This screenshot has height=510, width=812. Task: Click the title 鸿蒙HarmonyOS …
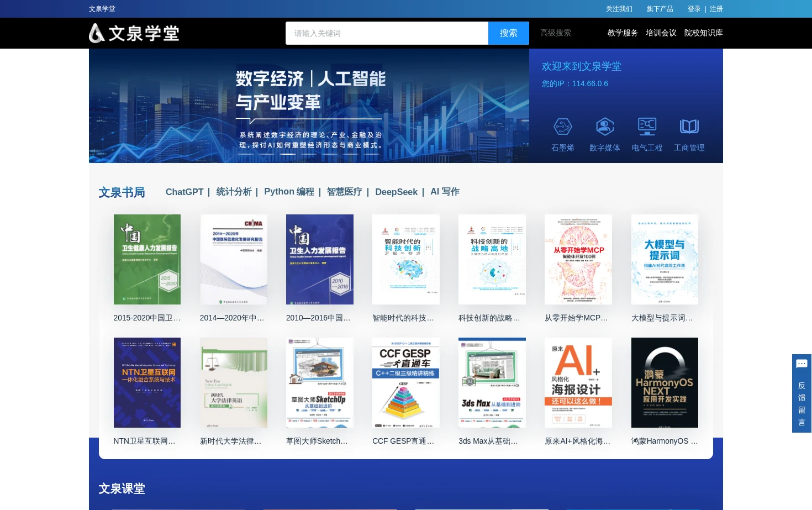point(665,441)
